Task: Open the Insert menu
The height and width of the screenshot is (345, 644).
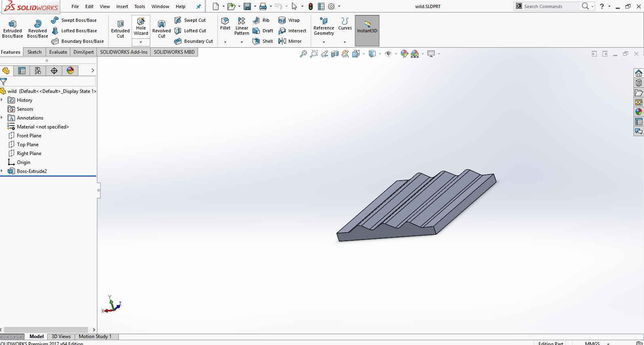Action: (122, 6)
